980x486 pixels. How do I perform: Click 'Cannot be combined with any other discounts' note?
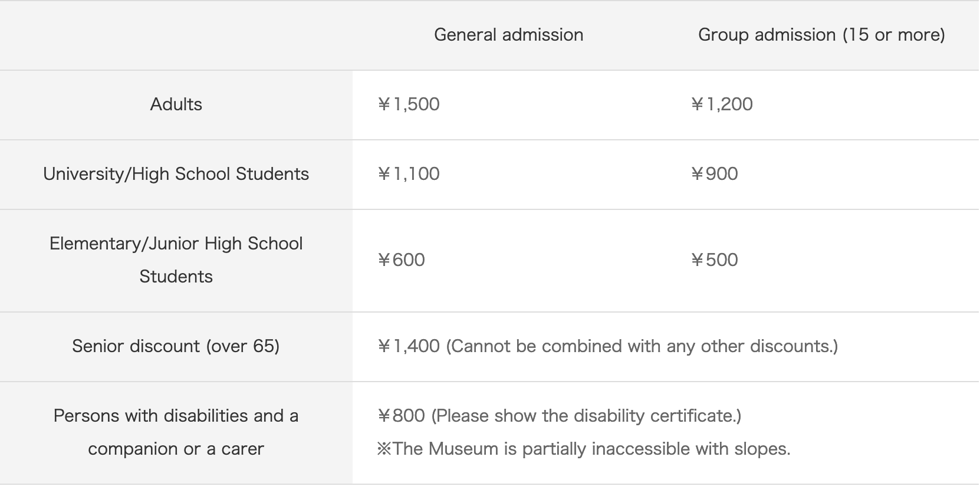pos(642,346)
